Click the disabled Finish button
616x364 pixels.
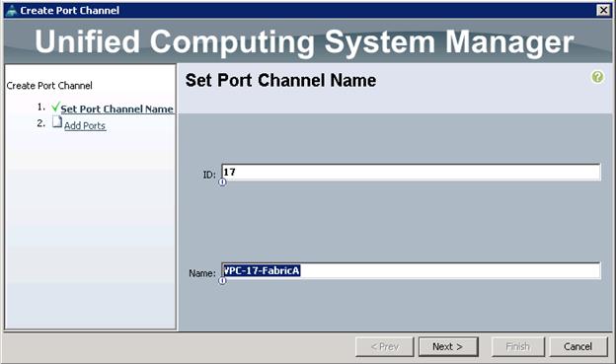(518, 346)
